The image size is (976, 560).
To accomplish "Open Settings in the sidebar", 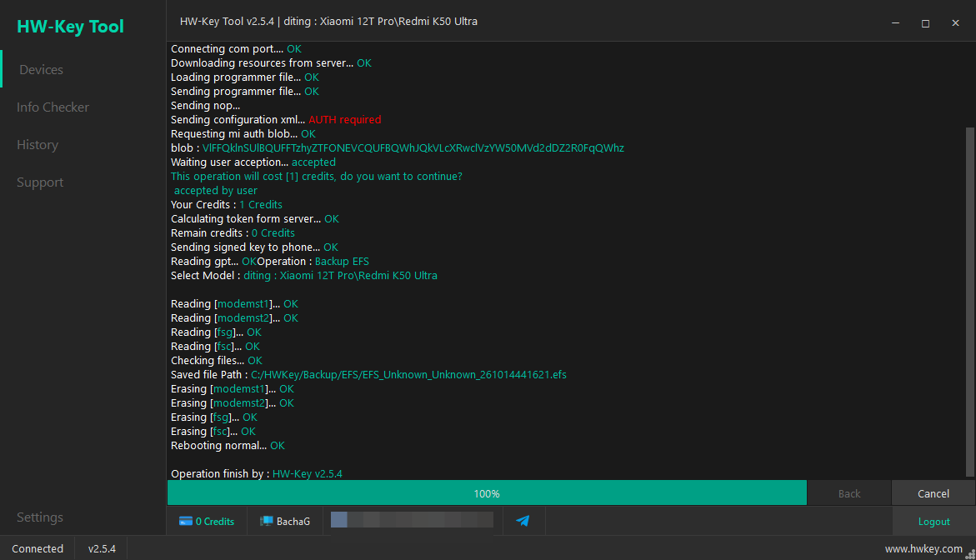I will click(x=40, y=517).
